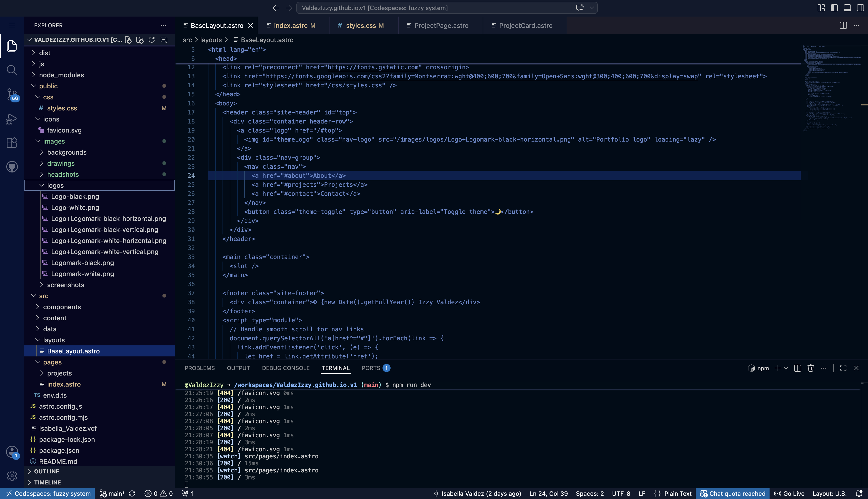Open the PORTS panel tab
Image resolution: width=868 pixels, height=499 pixels.
(376, 368)
